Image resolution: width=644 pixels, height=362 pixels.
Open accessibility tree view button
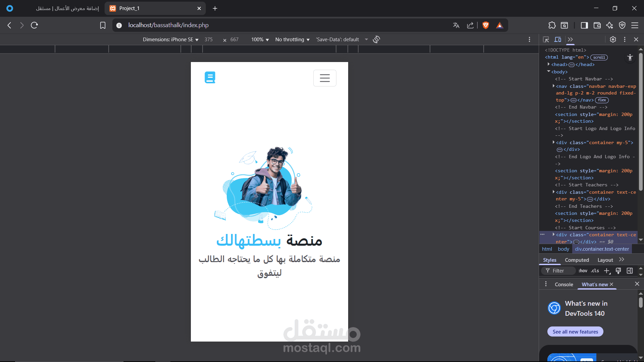coord(630,58)
